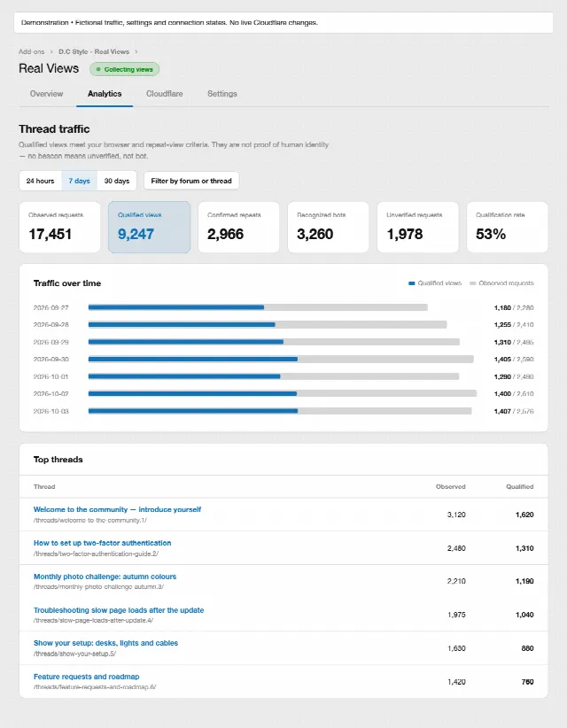Open Show your setup thread link
Screen dimensions: 567x728
point(106,643)
